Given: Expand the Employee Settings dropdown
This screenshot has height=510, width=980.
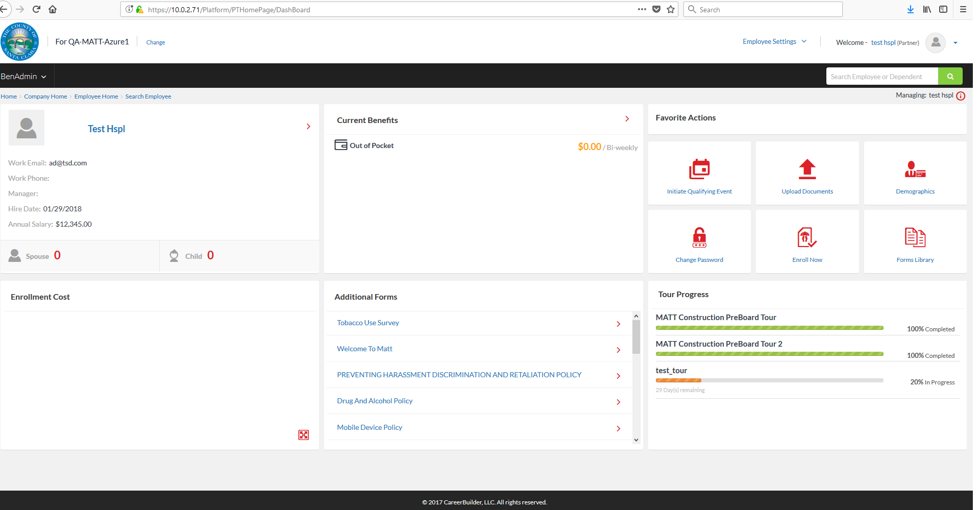Looking at the screenshot, I should pos(774,42).
